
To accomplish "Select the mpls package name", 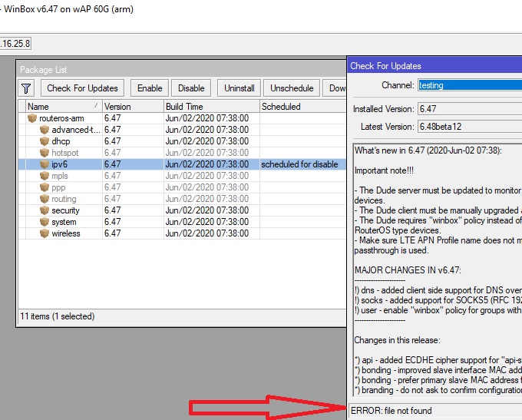I will click(60, 176).
